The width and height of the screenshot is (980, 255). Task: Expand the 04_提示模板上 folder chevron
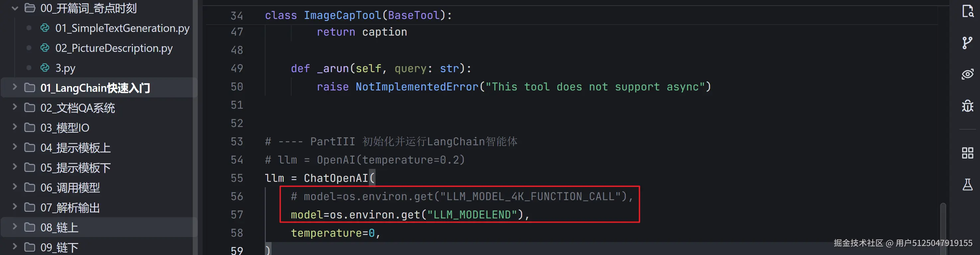[x=15, y=147]
